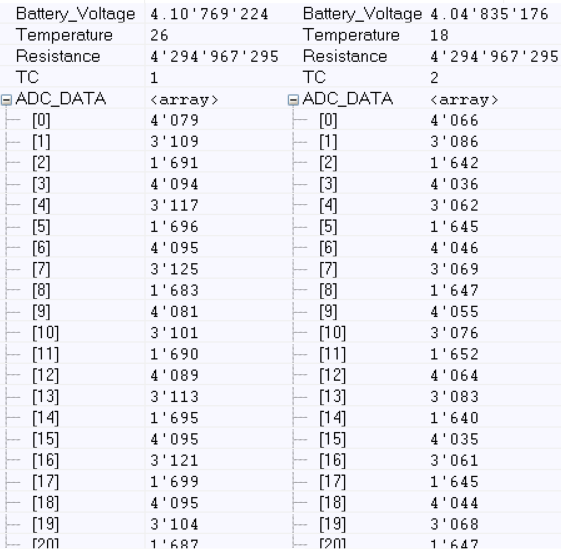Select right ADC value 4'066
561x549 pixels.
point(454,121)
